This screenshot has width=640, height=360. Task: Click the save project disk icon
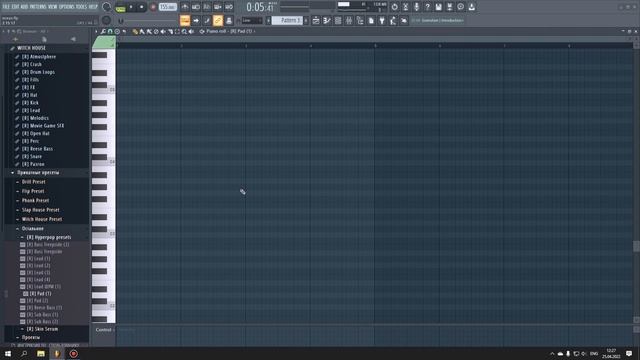438,7
